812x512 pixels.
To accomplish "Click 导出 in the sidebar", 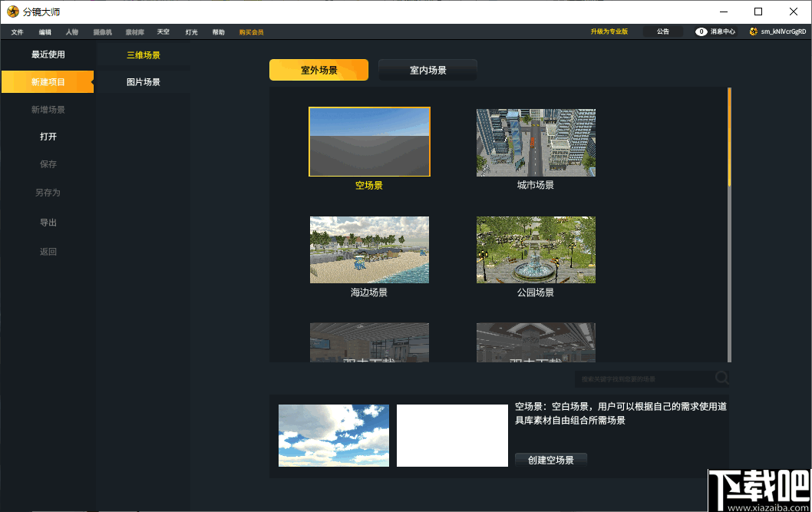I will click(x=48, y=223).
